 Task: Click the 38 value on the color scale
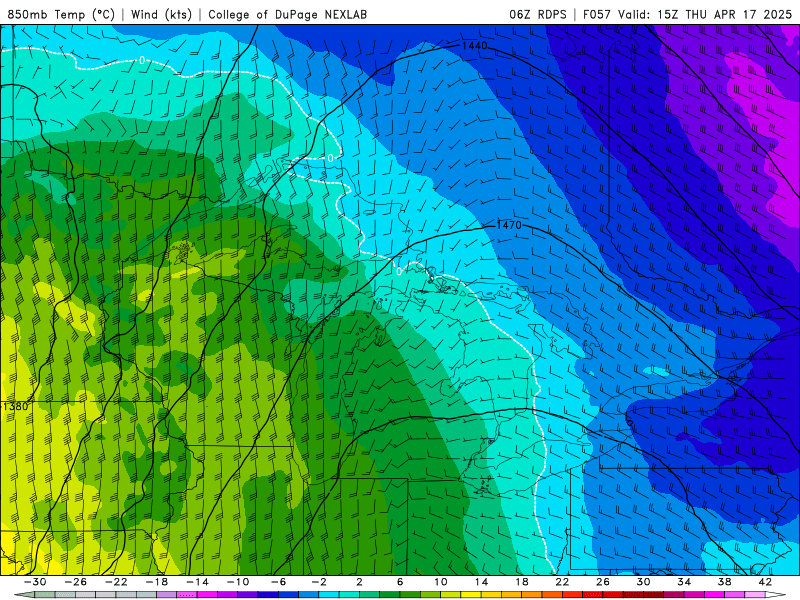tap(724, 582)
